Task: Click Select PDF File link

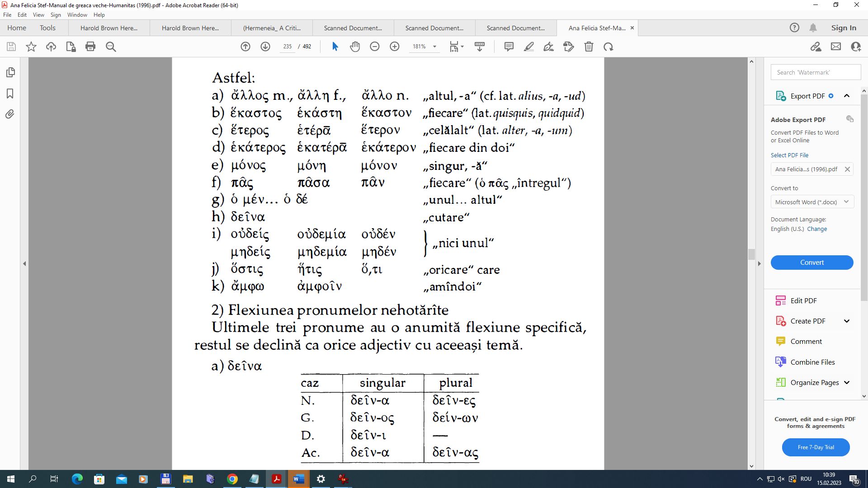Action: click(789, 155)
